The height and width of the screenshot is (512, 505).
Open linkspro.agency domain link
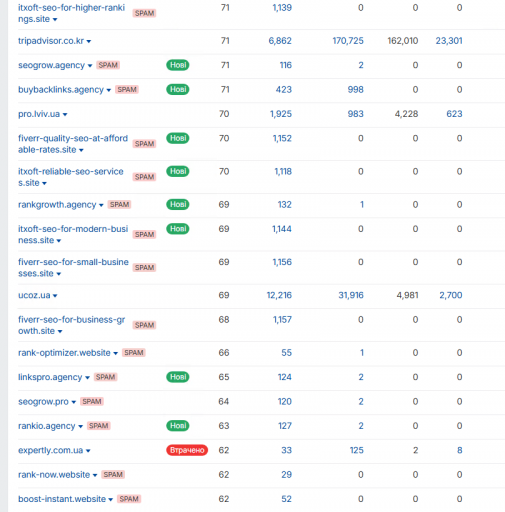[50, 377]
